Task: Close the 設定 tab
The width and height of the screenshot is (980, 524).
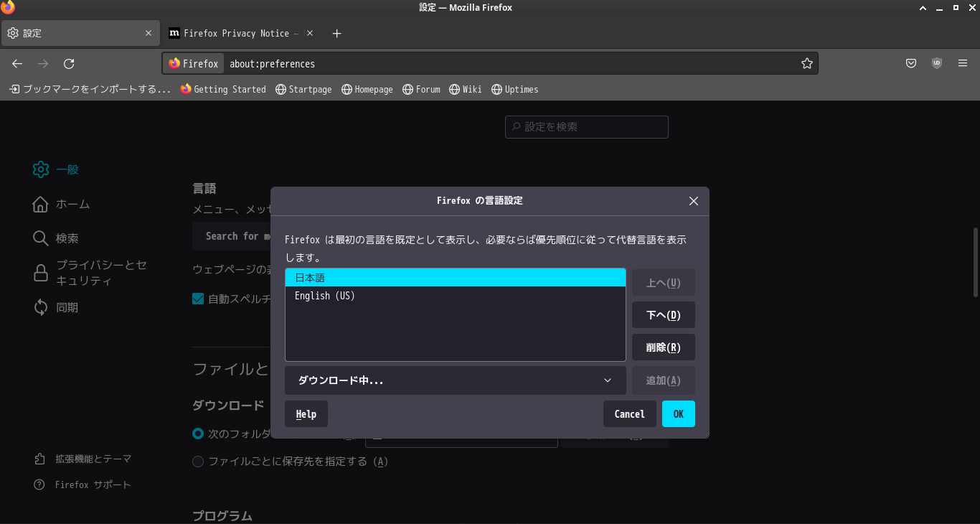Action: [149, 33]
